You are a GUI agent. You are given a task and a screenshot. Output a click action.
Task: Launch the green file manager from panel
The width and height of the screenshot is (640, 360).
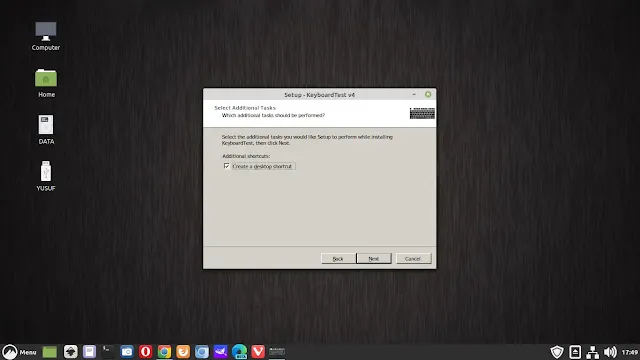(x=50, y=352)
